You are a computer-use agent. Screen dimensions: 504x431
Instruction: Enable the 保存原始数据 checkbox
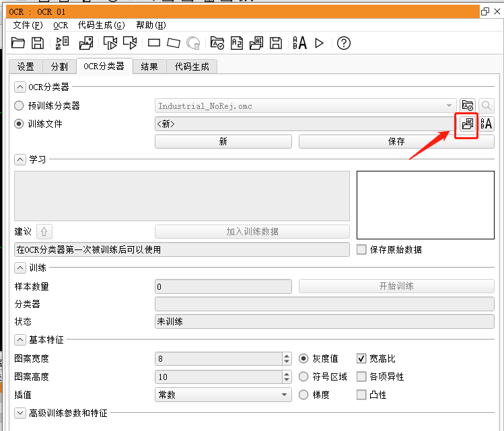pos(362,249)
